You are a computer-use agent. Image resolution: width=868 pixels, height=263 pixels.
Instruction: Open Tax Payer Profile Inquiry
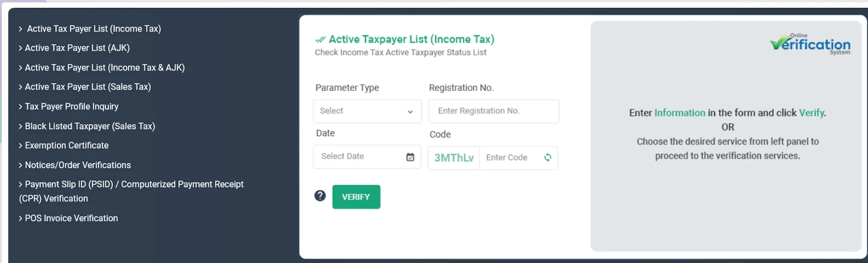tap(68, 106)
